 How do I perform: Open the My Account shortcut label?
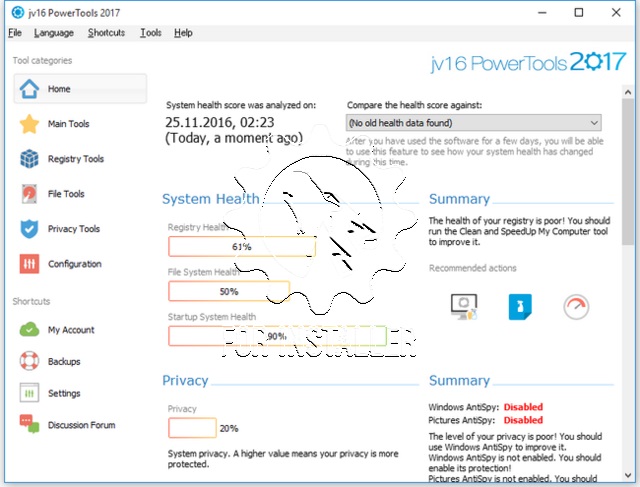(x=71, y=330)
